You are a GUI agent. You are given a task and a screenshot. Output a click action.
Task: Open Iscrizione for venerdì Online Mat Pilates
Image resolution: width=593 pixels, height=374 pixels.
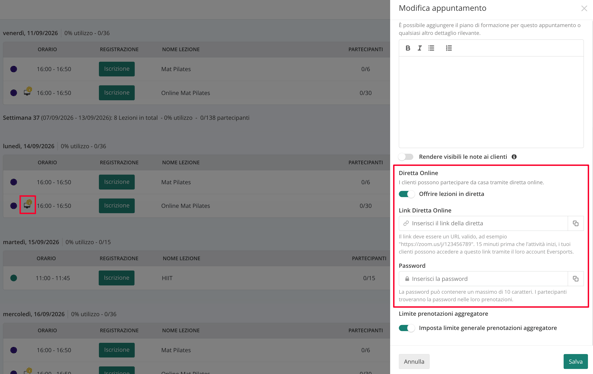click(x=116, y=93)
